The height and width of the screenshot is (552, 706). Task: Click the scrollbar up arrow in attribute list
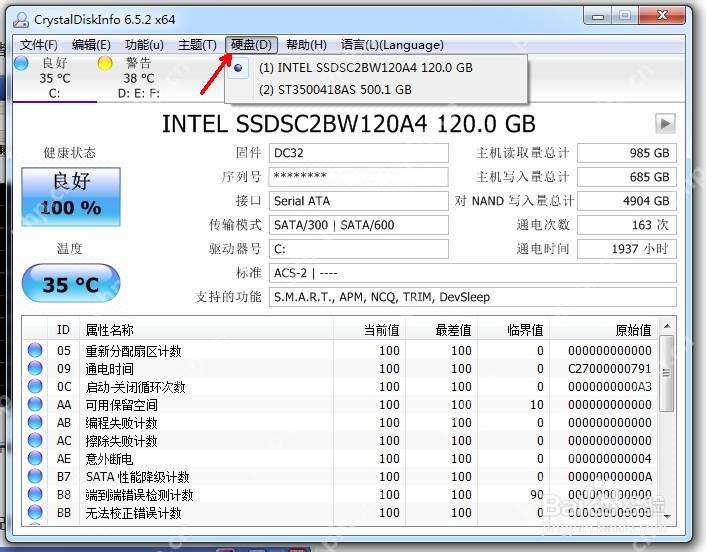(x=667, y=326)
